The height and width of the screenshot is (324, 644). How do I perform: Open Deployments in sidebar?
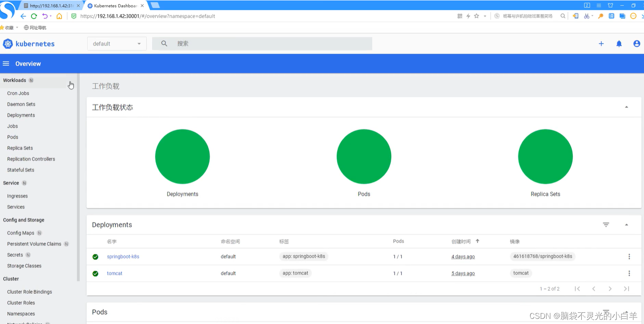21,115
